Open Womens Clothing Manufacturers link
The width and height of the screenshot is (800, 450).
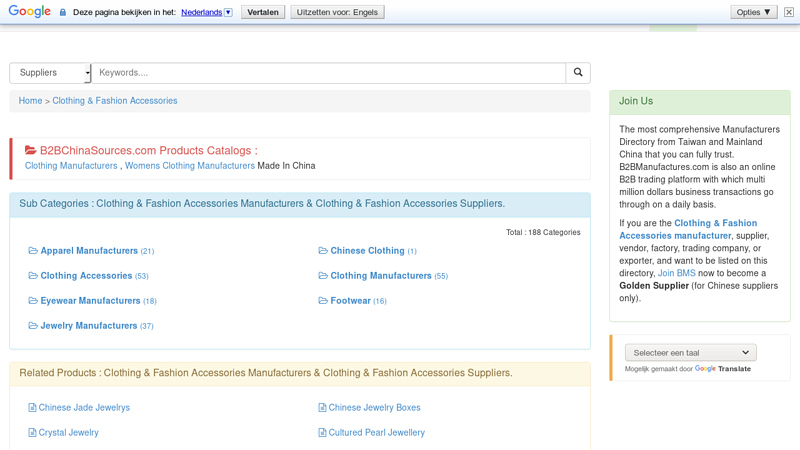190,165
